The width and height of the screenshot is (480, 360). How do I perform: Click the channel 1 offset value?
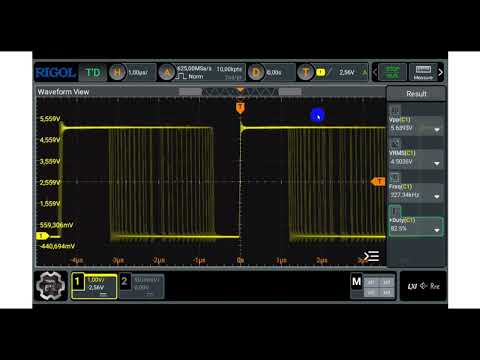96,287
